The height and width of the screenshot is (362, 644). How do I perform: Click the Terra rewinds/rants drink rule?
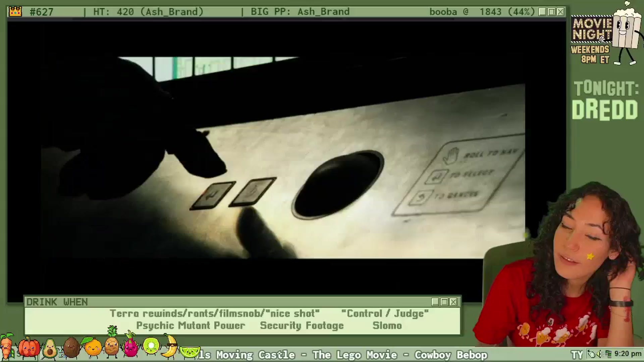215,314
